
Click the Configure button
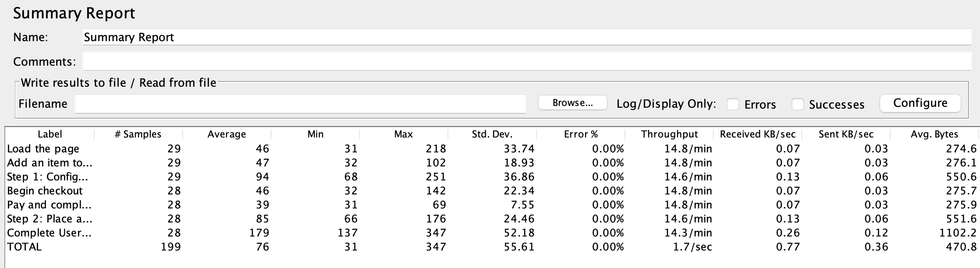pos(920,103)
